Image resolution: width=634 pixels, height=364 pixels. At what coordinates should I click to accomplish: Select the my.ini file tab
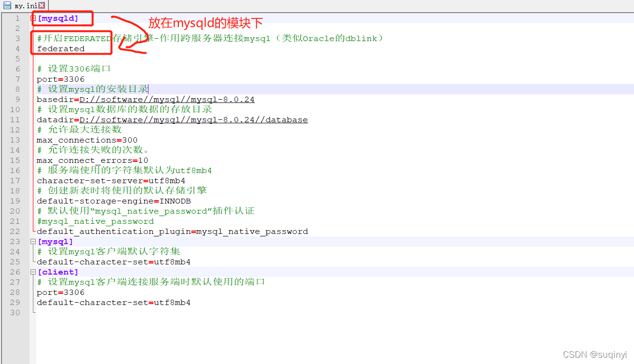point(24,5)
